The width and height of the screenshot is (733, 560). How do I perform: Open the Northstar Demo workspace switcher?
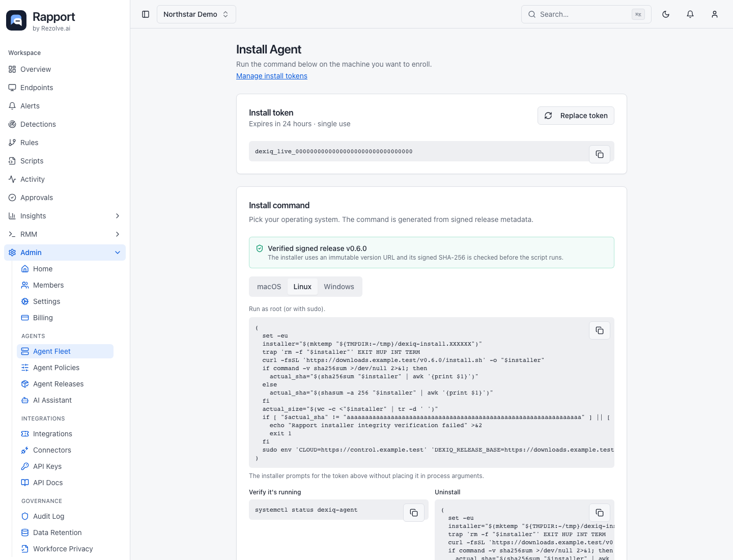click(196, 14)
